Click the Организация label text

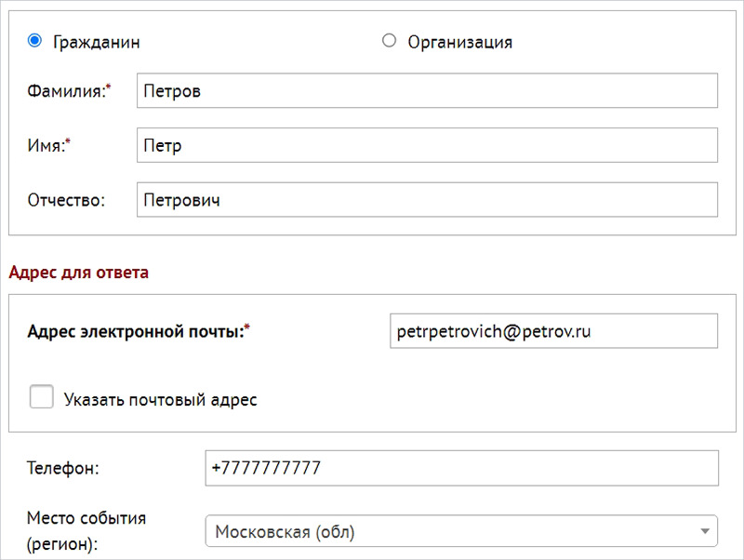[x=459, y=42]
